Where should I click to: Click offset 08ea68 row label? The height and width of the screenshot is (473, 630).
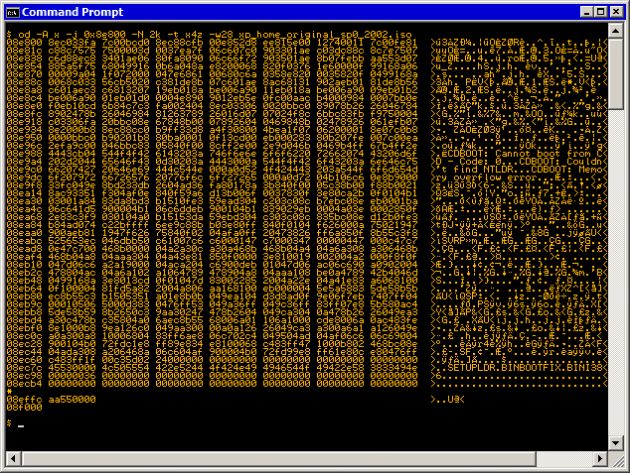24,217
